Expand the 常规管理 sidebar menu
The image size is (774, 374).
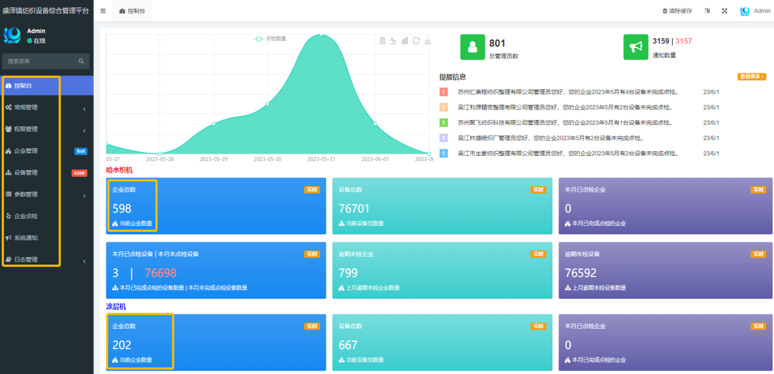pyautogui.click(x=47, y=107)
